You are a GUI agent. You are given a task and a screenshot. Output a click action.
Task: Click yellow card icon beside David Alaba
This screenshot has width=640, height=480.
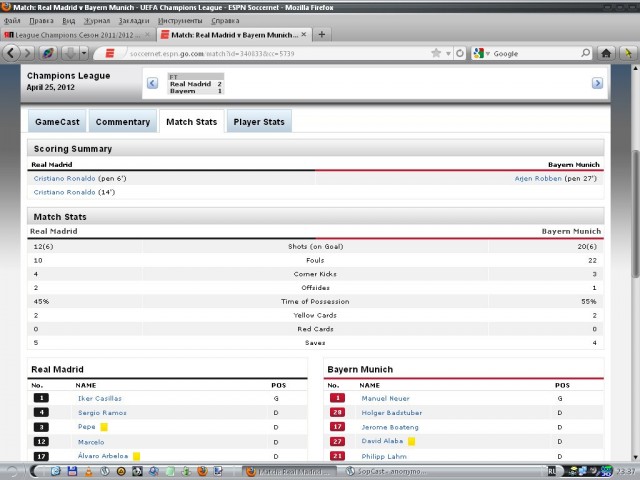(411, 441)
